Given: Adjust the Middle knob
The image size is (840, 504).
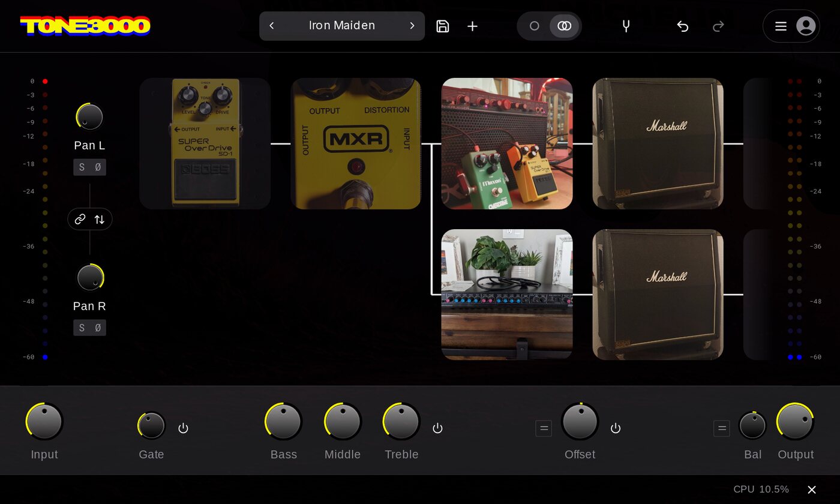Looking at the screenshot, I should click(x=343, y=421).
